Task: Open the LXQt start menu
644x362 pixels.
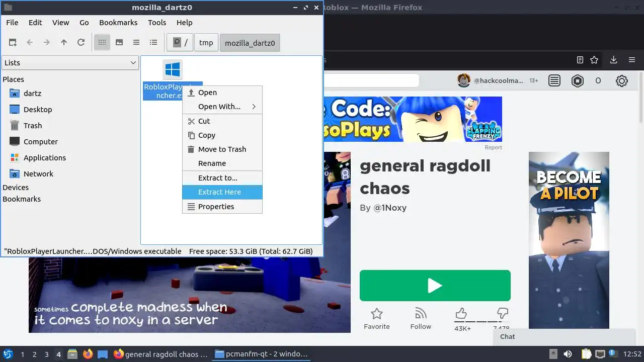Action: click(x=8, y=354)
